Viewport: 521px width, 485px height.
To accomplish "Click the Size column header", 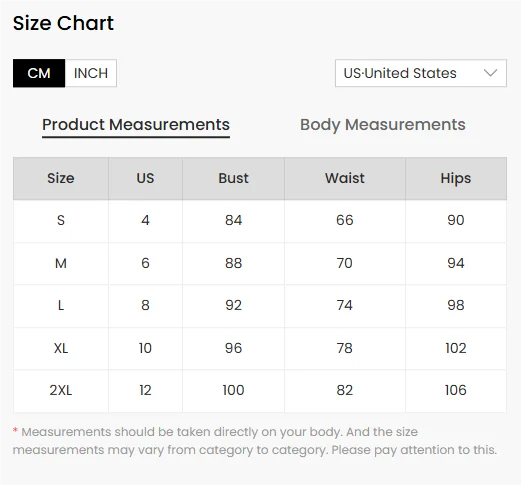I will pos(61,178).
